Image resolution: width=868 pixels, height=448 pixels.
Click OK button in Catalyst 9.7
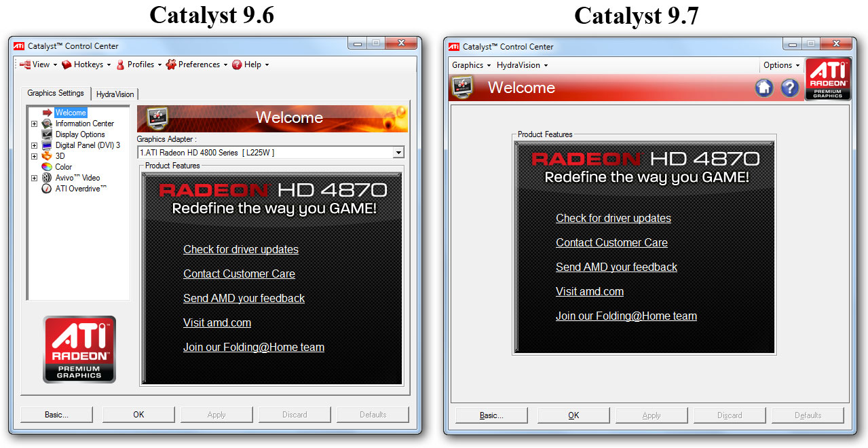click(573, 415)
